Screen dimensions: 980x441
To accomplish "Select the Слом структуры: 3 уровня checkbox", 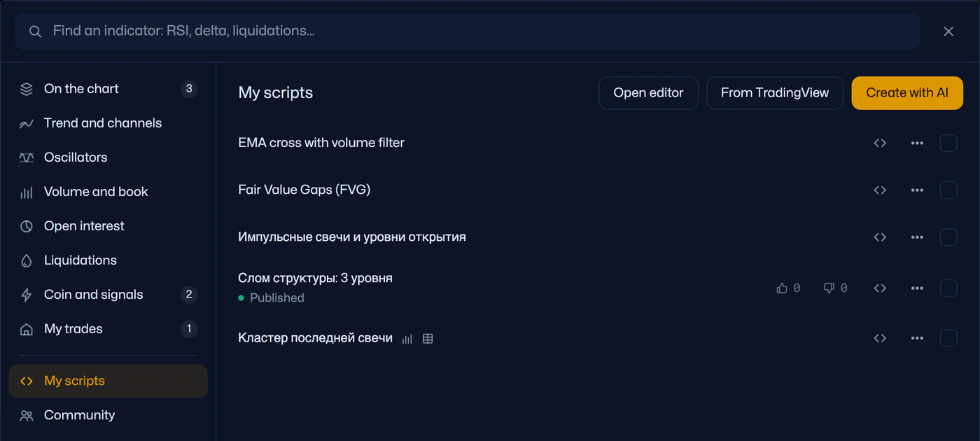I will [x=948, y=288].
